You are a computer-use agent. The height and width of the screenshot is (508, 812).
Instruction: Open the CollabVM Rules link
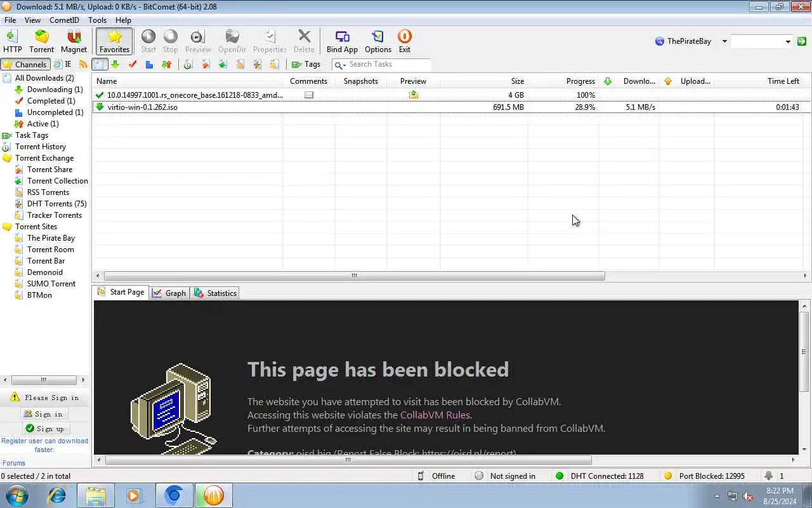pos(435,415)
